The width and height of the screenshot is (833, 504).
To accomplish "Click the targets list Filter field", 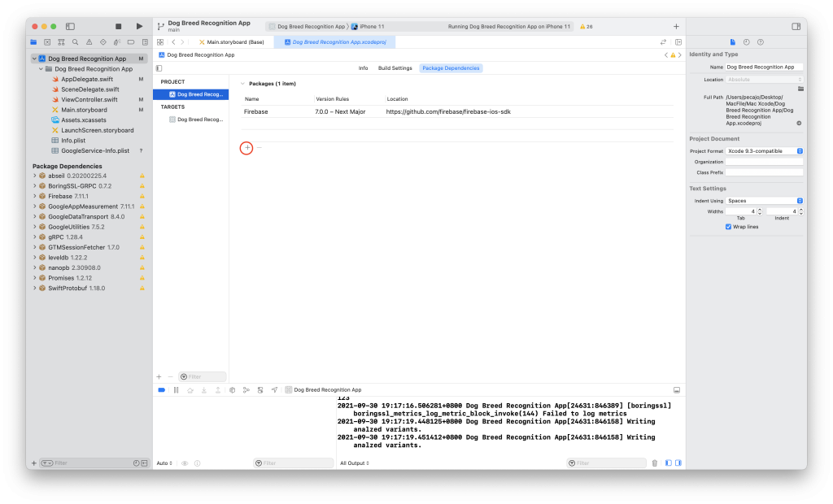I will click(202, 376).
